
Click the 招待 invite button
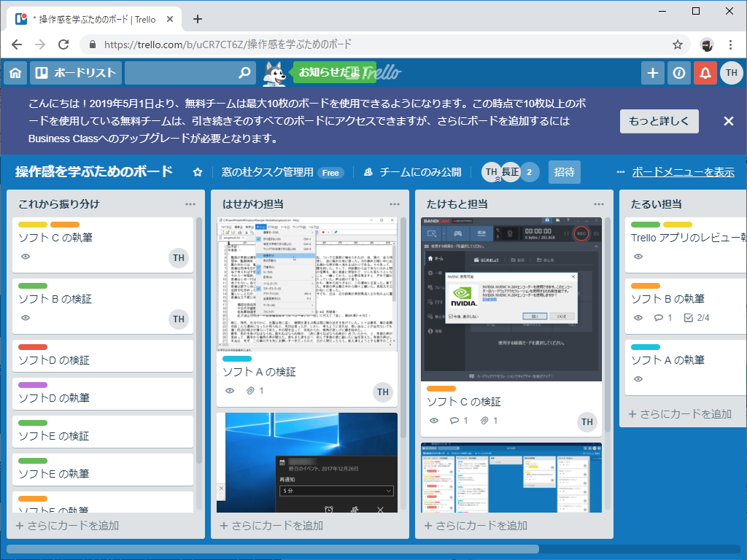(x=563, y=171)
